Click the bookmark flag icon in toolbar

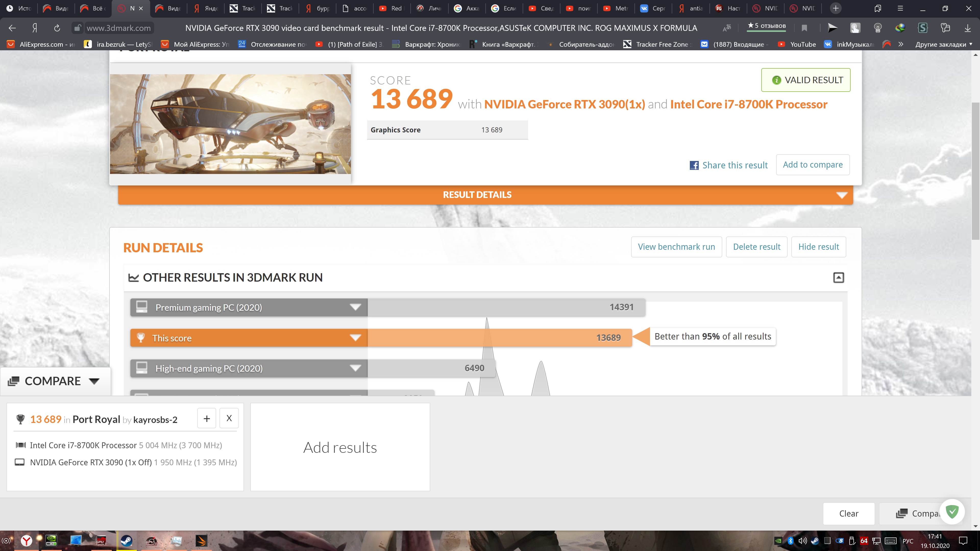804,28
